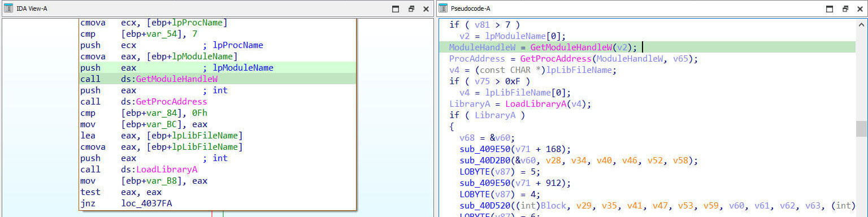This screenshot has height=217, width=868.
Task: Click the Pseudocode-A panel icon
Action: tap(442, 8)
